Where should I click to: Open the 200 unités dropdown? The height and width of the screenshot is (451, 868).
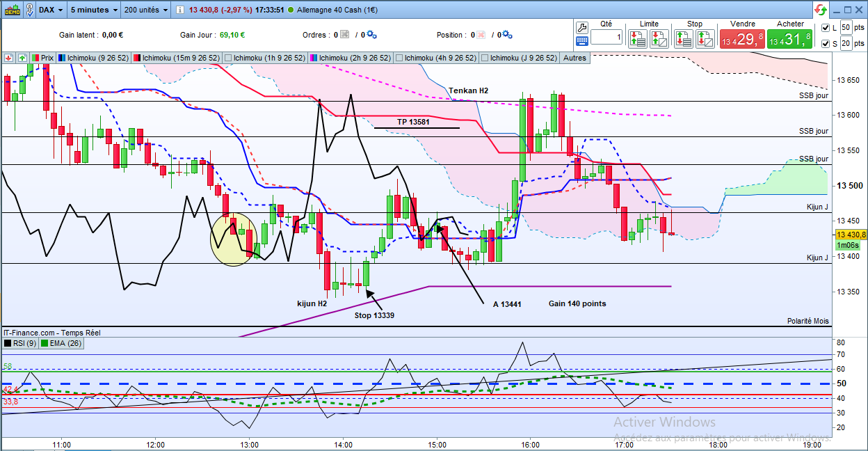(x=146, y=10)
